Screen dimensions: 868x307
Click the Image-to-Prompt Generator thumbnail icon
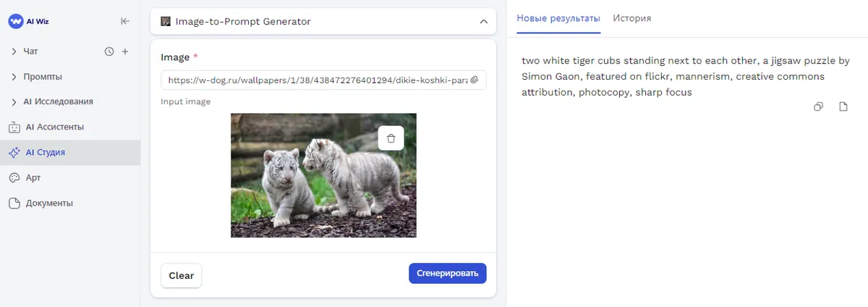coord(166,22)
